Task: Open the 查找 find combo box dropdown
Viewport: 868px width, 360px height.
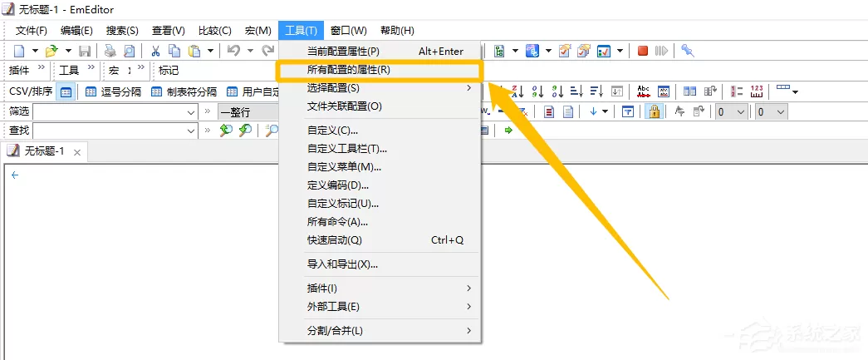Action: (x=192, y=131)
